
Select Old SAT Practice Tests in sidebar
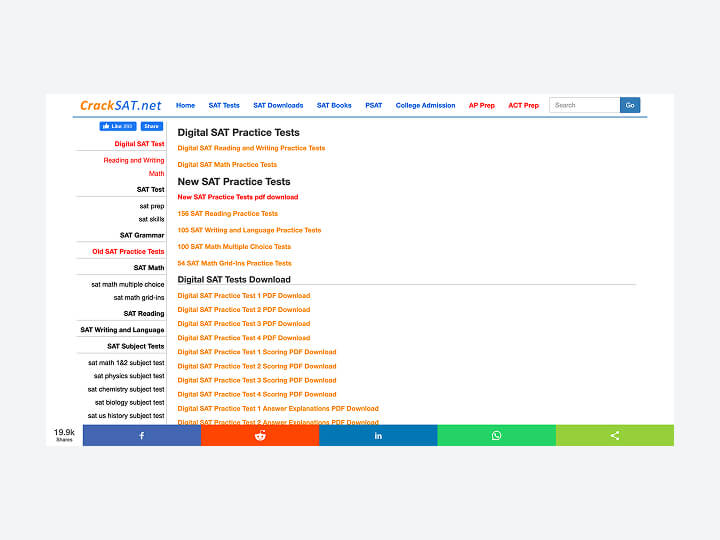pyautogui.click(x=128, y=252)
